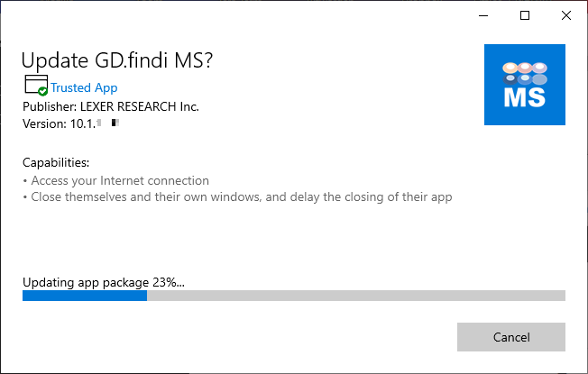Open the Trusted App link

tap(84, 87)
